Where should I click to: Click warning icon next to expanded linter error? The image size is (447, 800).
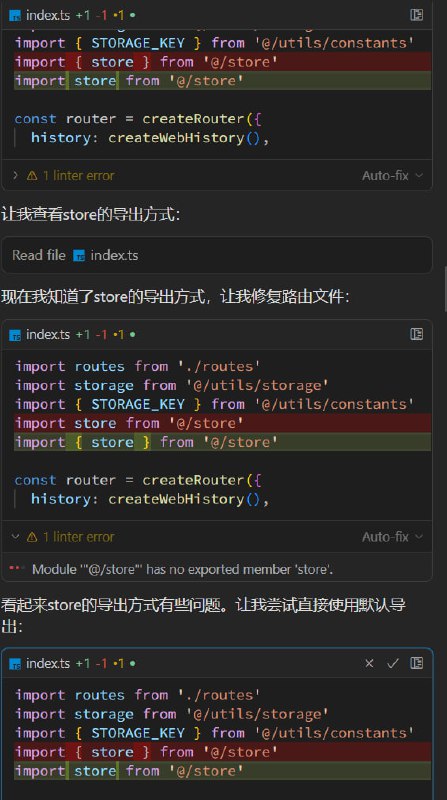(32, 537)
